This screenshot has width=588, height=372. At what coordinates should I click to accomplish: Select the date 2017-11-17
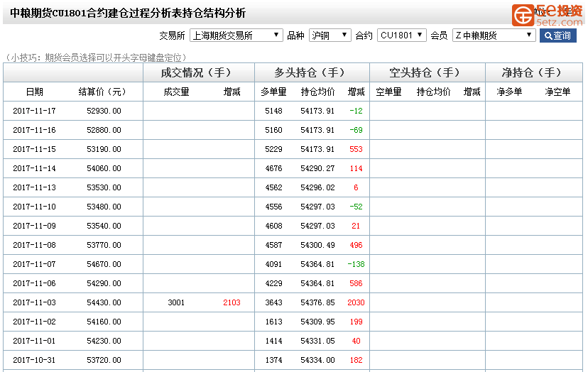point(34,111)
